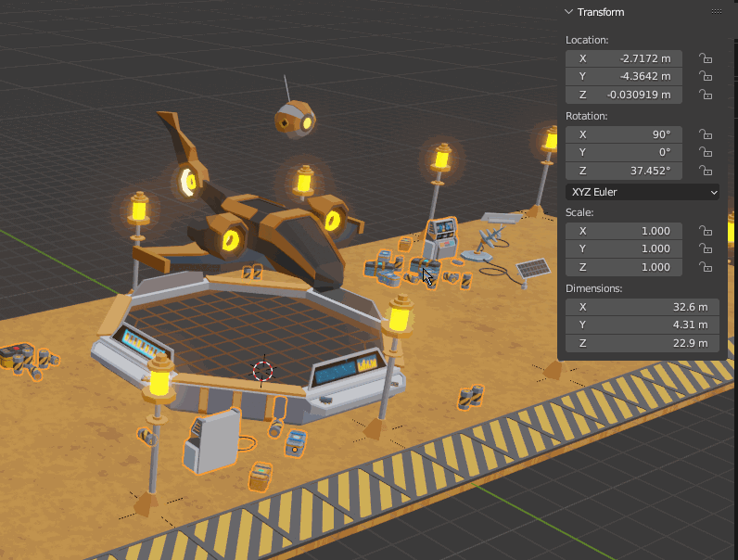Lock the Scale Z value
Image resolution: width=738 pixels, height=560 pixels.
tap(706, 268)
